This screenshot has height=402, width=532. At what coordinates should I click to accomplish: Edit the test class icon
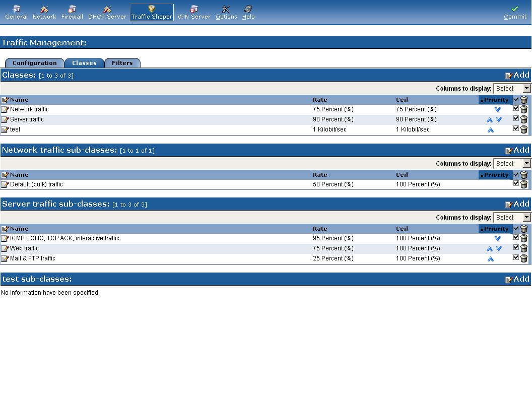pos(5,130)
